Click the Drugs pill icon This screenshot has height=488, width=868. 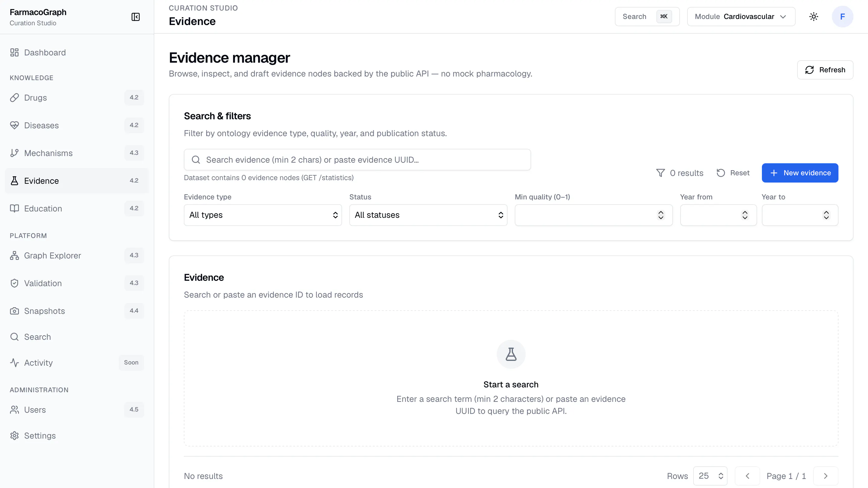[x=14, y=98]
